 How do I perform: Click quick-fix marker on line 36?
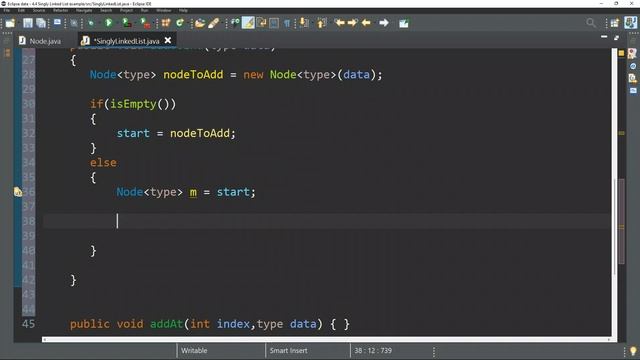click(18, 192)
